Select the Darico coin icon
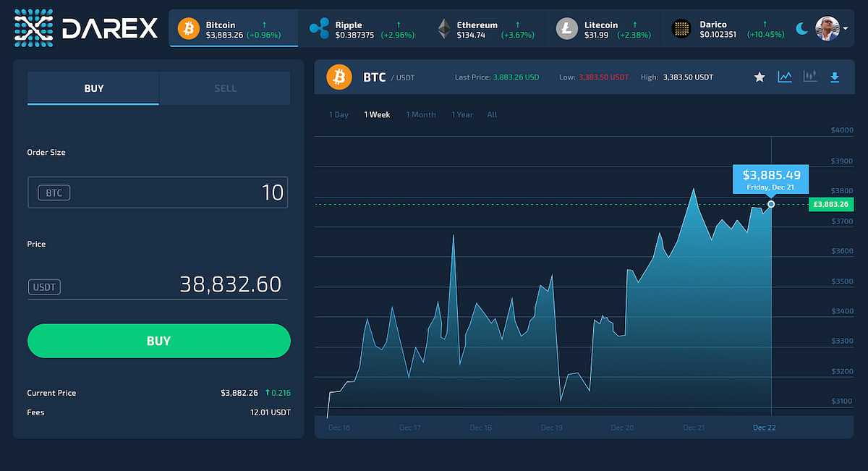The height and width of the screenshot is (471, 868). click(681, 29)
